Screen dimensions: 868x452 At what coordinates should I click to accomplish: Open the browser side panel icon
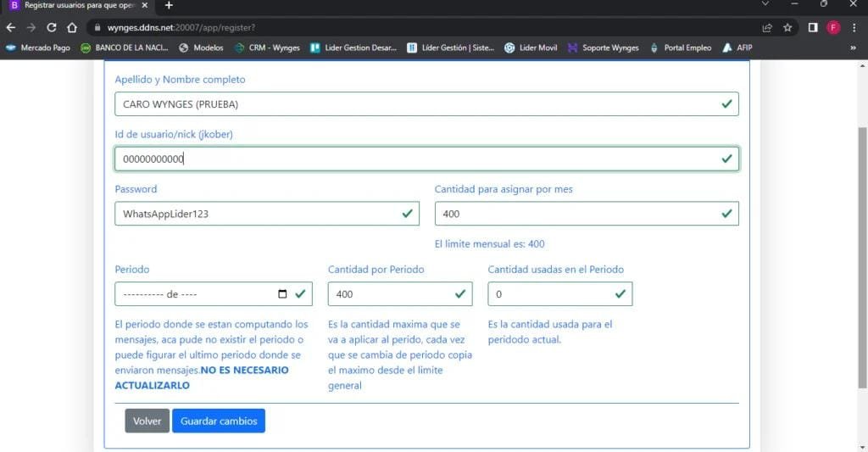tap(812, 27)
